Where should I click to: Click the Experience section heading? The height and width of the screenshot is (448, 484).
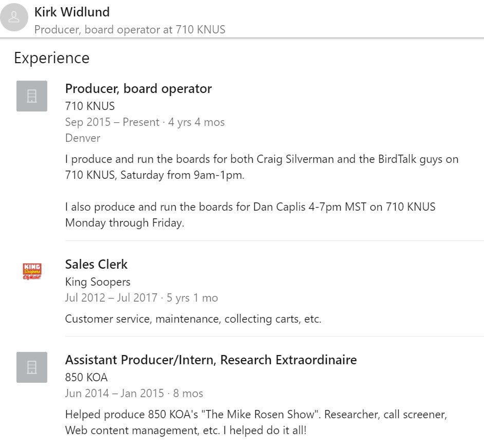click(x=52, y=58)
